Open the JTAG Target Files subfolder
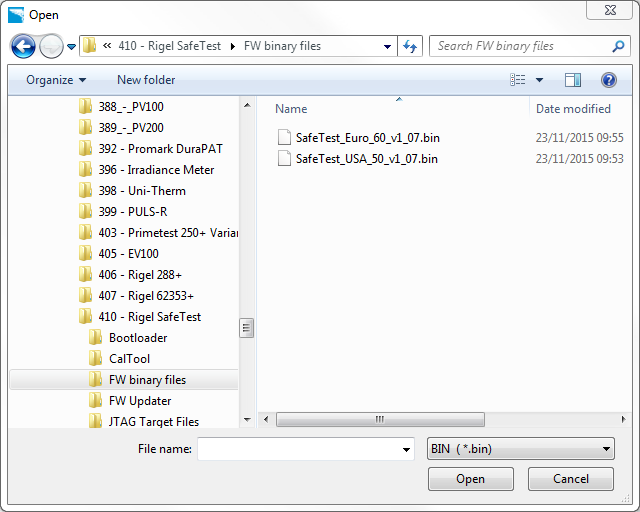The image size is (640, 512). click(153, 422)
